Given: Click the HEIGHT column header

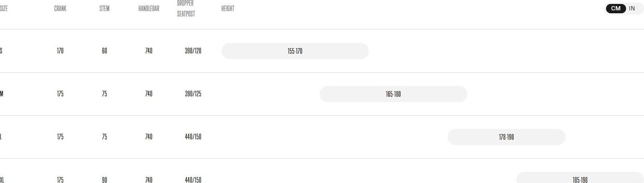Looking at the screenshot, I should (x=228, y=9).
